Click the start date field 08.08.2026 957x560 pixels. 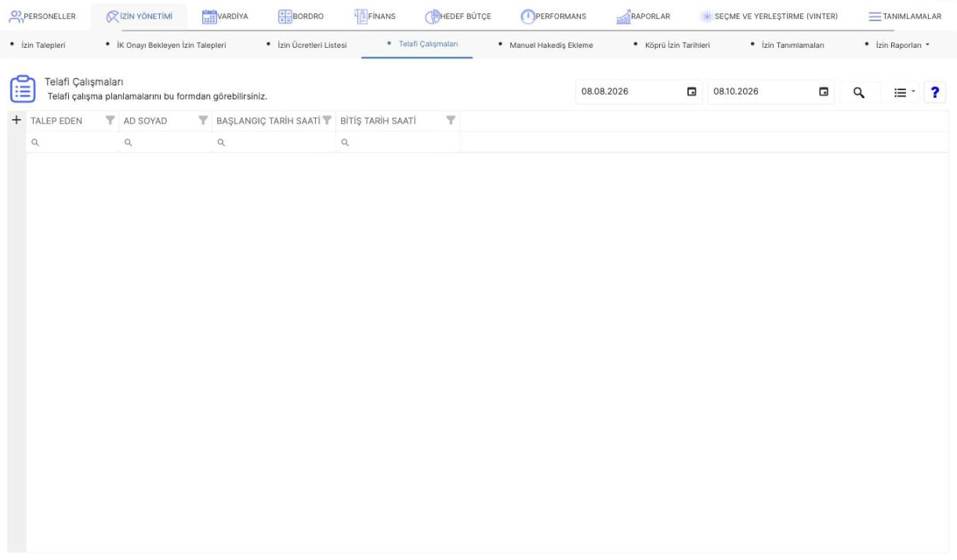(629, 92)
